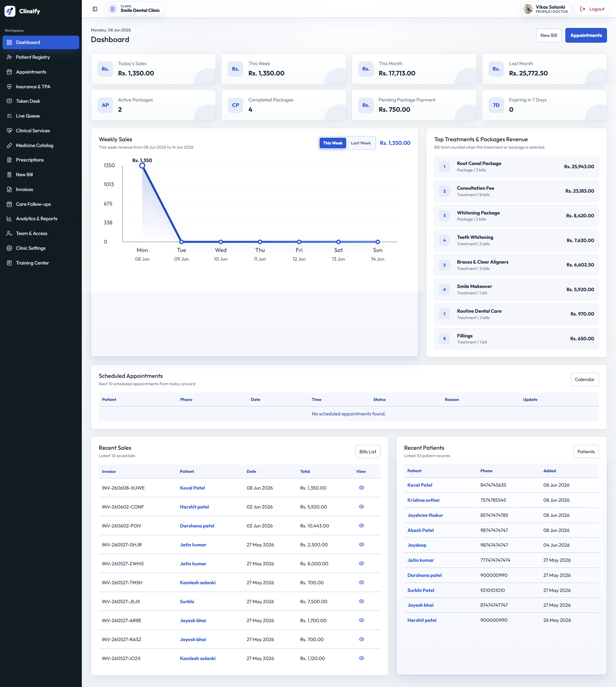This screenshot has width=616, height=687.
Task: Click Vikas Solanki's profile avatar
Action: click(x=528, y=9)
